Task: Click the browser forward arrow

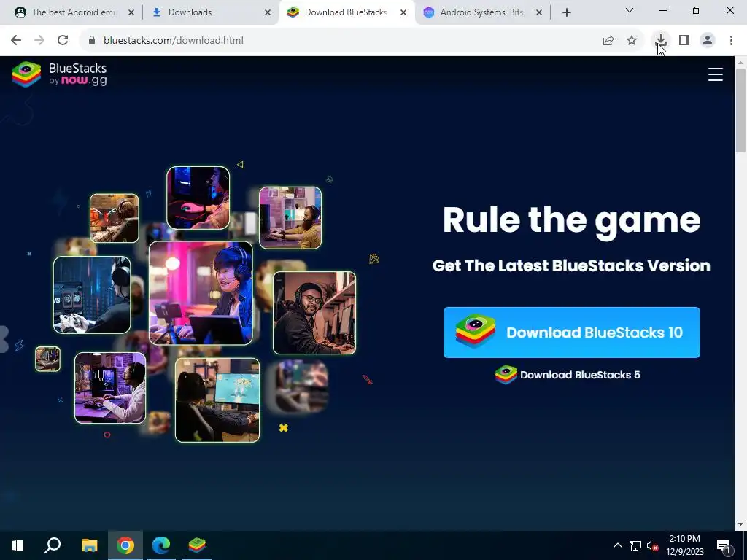Action: pos(39,41)
